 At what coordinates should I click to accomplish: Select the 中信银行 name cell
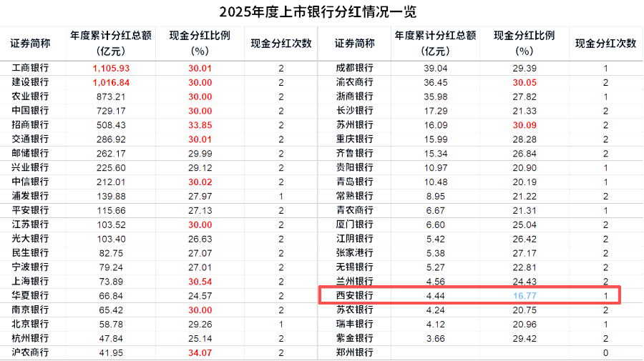[x=30, y=182]
